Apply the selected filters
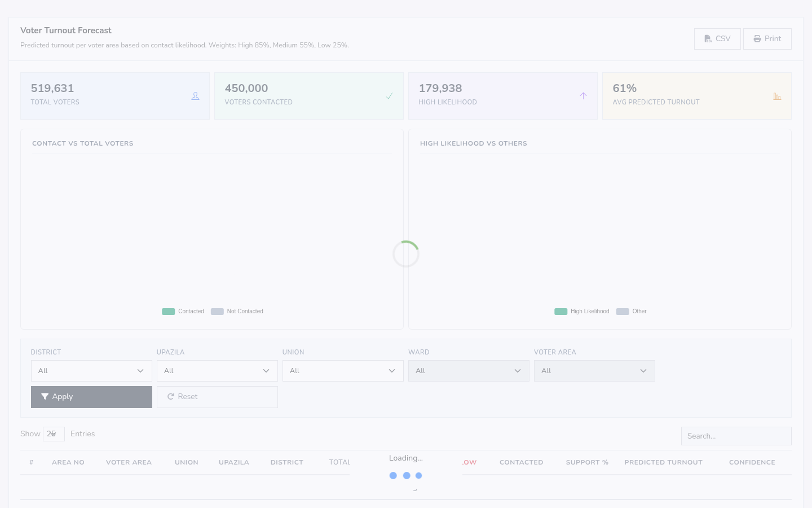 click(x=91, y=397)
